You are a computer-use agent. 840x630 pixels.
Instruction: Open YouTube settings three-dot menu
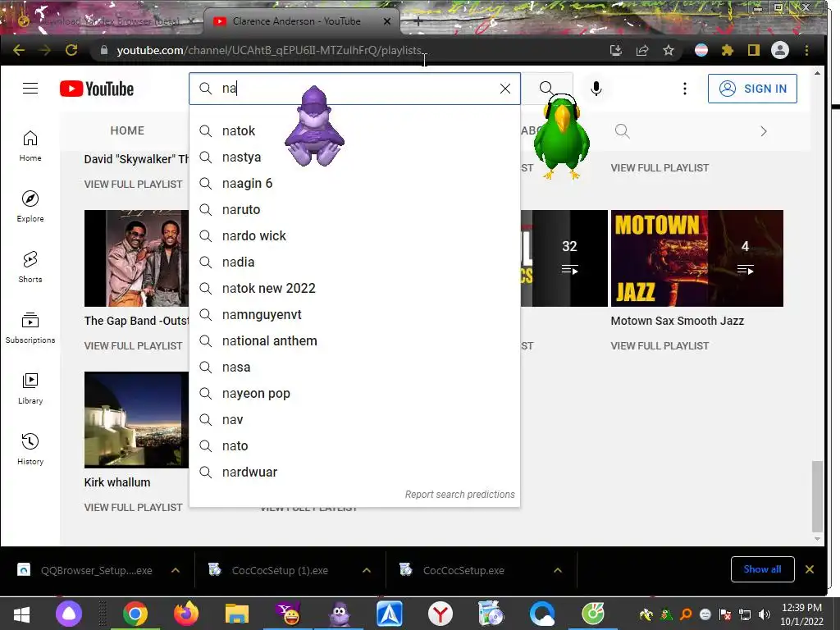click(x=685, y=89)
